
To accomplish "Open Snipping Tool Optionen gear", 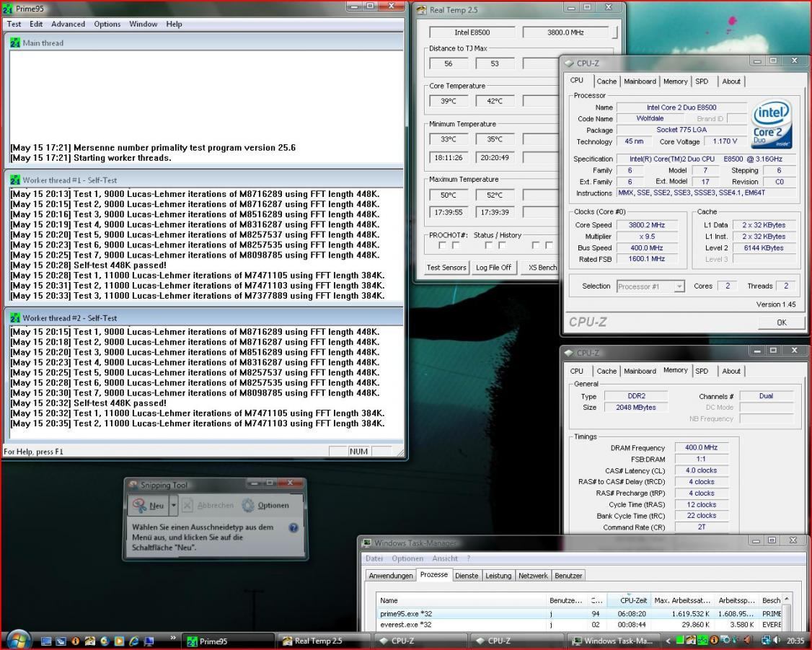I will point(248,505).
